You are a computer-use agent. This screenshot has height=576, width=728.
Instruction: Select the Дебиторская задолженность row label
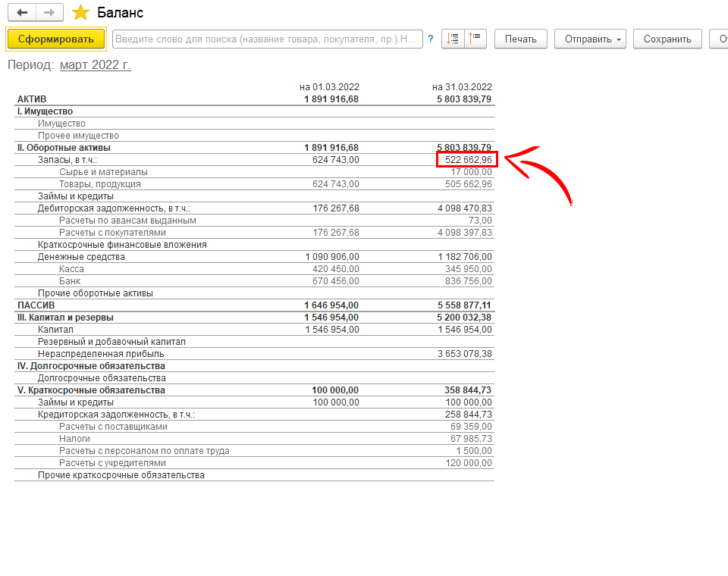(x=114, y=208)
